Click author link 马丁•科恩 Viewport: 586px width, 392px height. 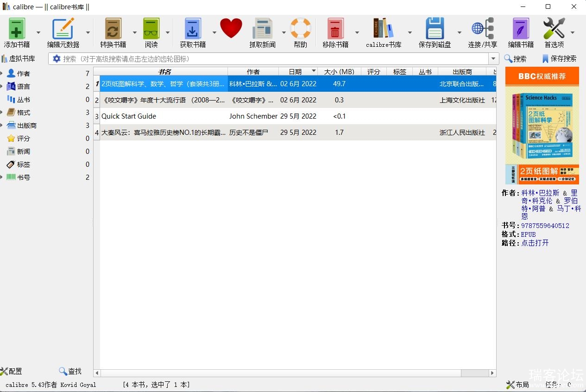point(551,213)
